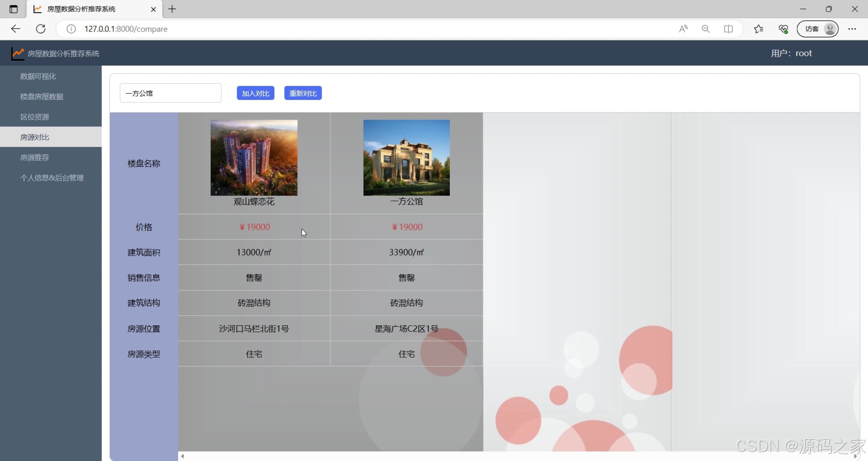Open the browser favorites star icon
The image size is (868, 461).
tap(759, 29)
